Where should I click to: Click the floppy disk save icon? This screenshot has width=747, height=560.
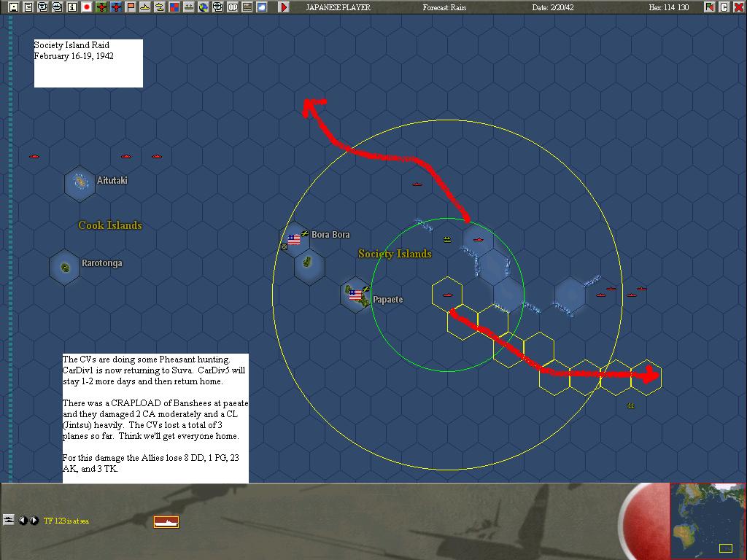[x=14, y=7]
